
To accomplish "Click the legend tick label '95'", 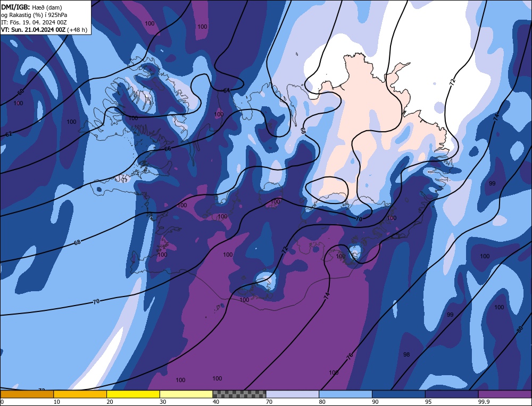I will click(x=428, y=402).
